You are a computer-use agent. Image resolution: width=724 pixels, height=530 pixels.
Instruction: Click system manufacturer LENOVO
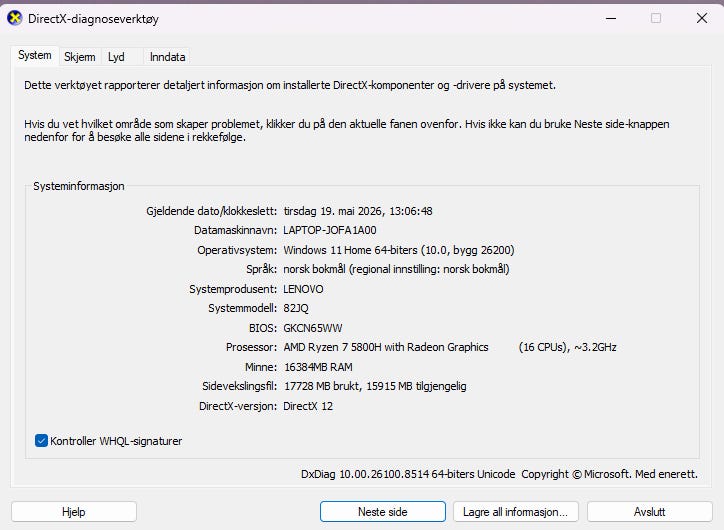tap(303, 289)
